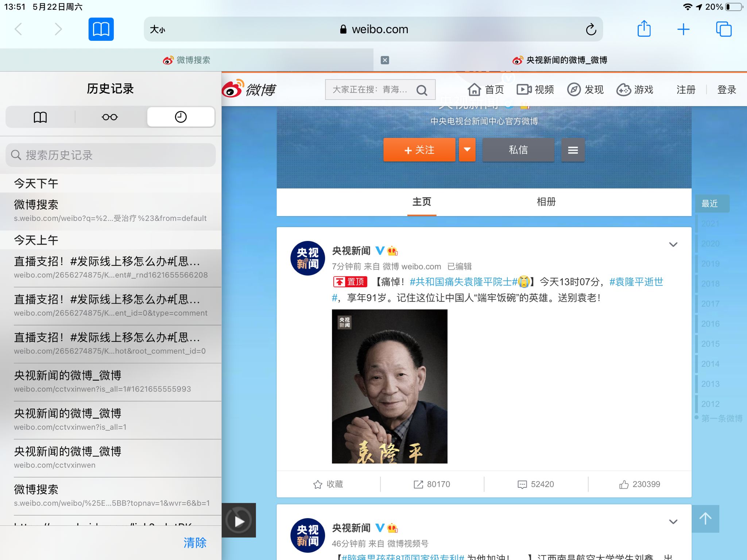Open the 视频 video section
This screenshot has width=747, height=560.
click(x=535, y=90)
